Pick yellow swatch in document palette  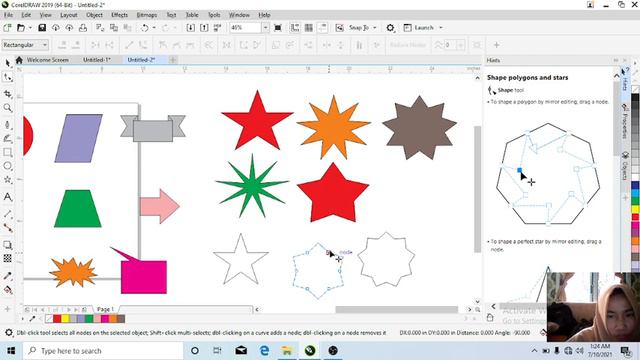click(65, 318)
